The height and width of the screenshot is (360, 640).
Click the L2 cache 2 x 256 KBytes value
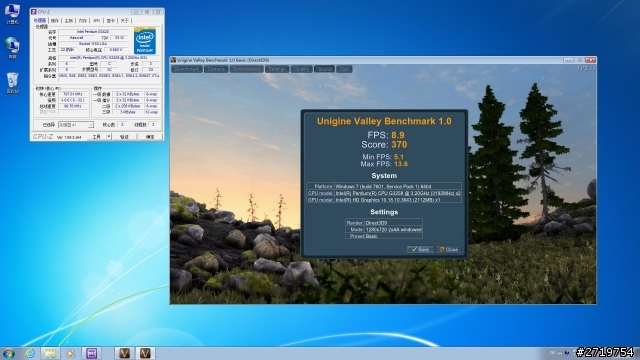tap(127, 106)
